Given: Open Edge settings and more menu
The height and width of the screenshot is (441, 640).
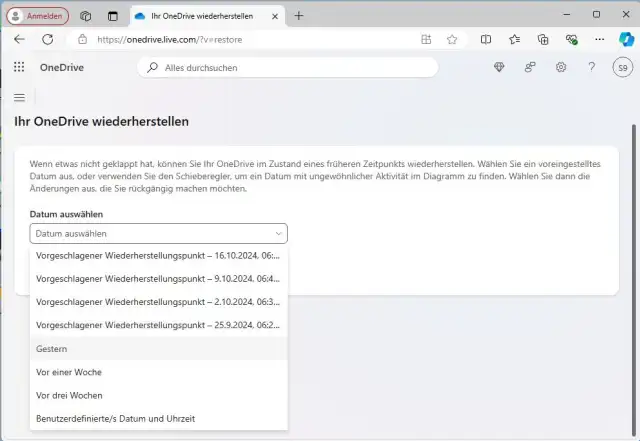Looking at the screenshot, I should (600, 40).
